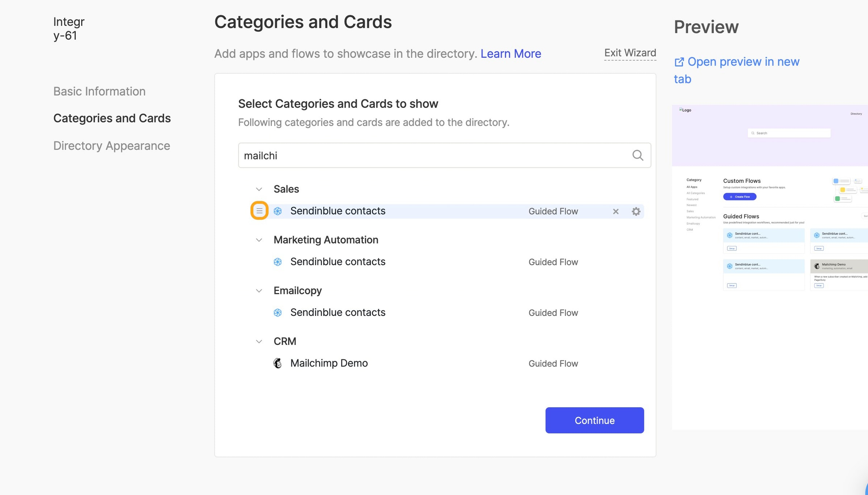Collapse the Sales category
868x495 pixels.
tap(259, 189)
